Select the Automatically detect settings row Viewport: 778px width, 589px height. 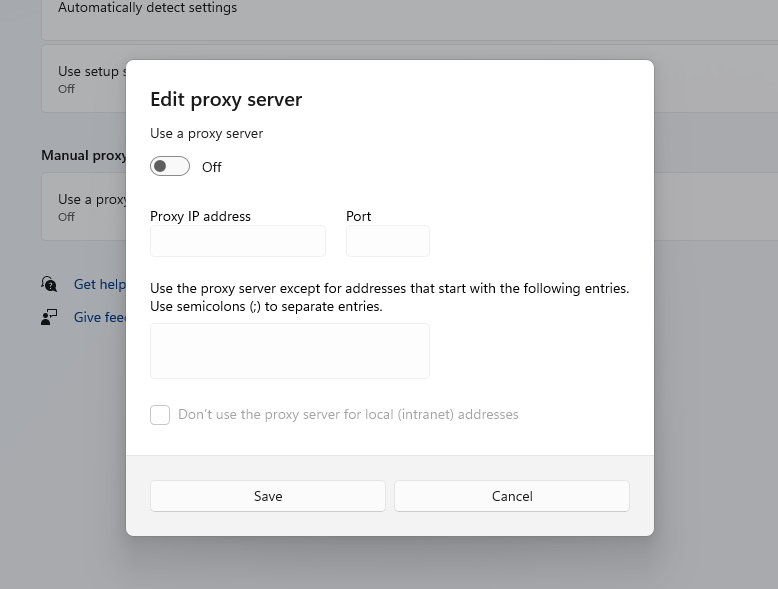pos(148,8)
